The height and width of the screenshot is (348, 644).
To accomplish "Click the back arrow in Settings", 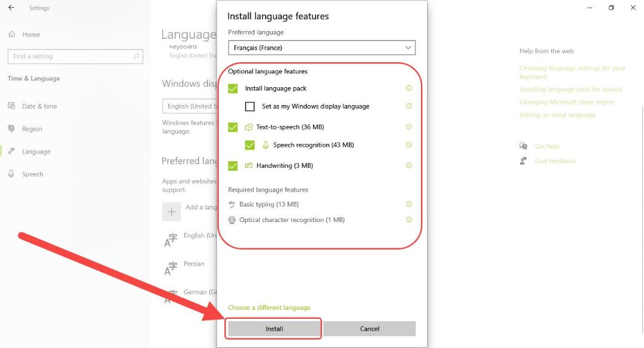I will click(11, 7).
